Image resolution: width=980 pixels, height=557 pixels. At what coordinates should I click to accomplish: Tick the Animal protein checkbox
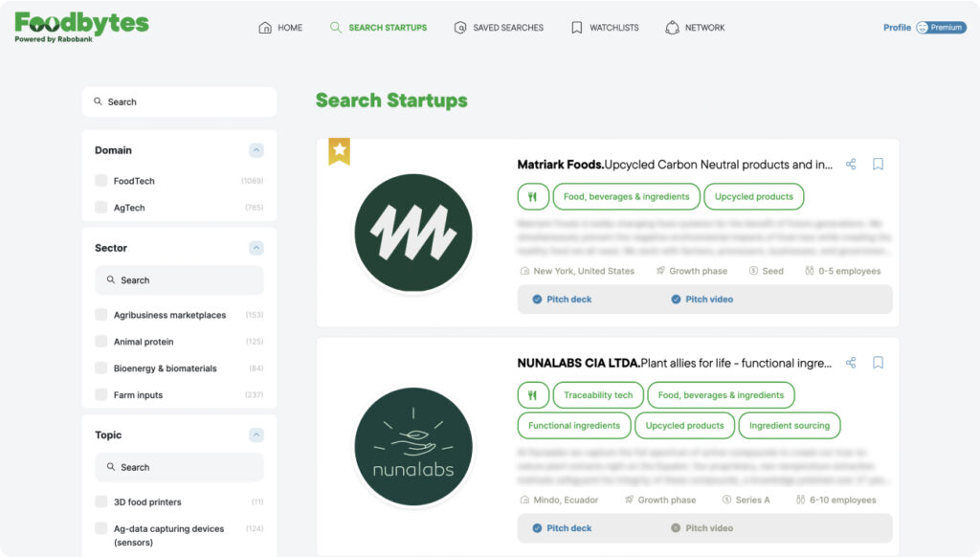click(100, 342)
